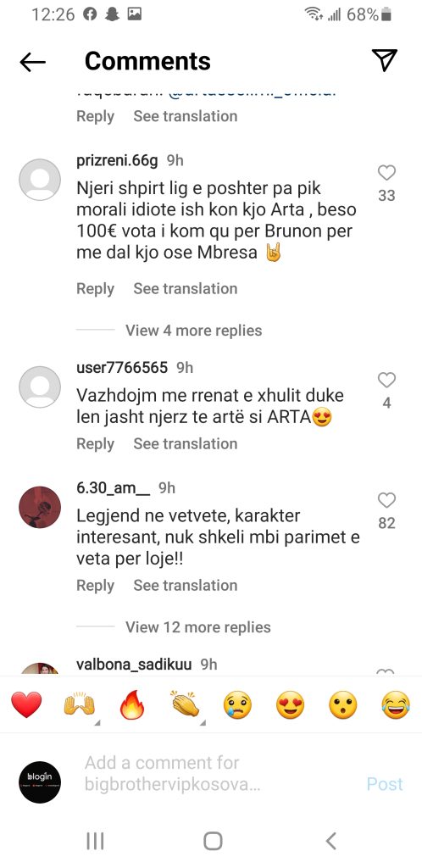
Task: Like prizreni.66g's comment with the heart
Action: [x=386, y=173]
